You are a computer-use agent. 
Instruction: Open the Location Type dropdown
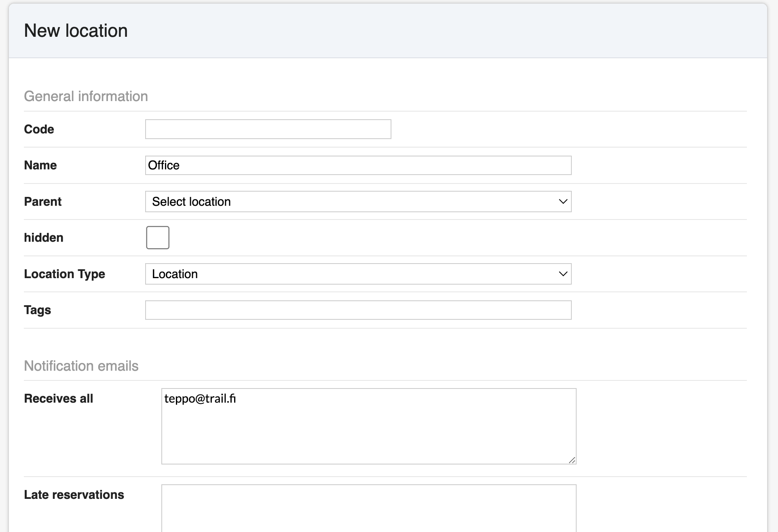click(352, 274)
